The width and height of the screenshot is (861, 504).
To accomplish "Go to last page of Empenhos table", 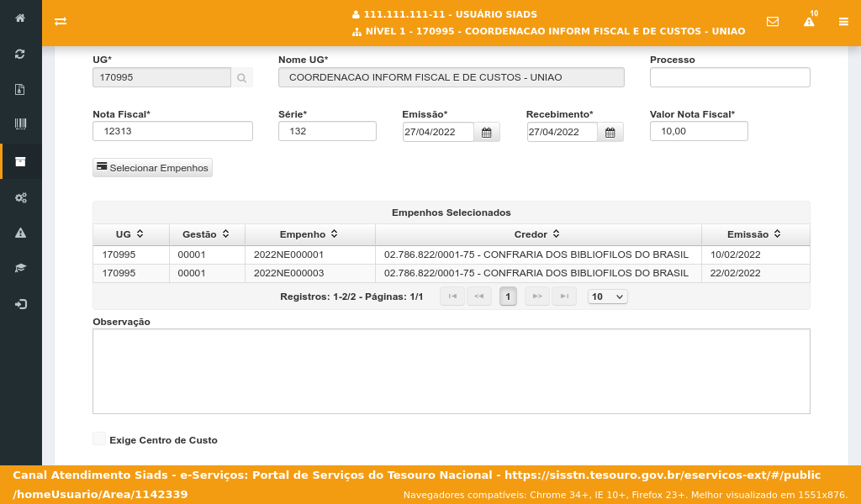I will tap(564, 297).
